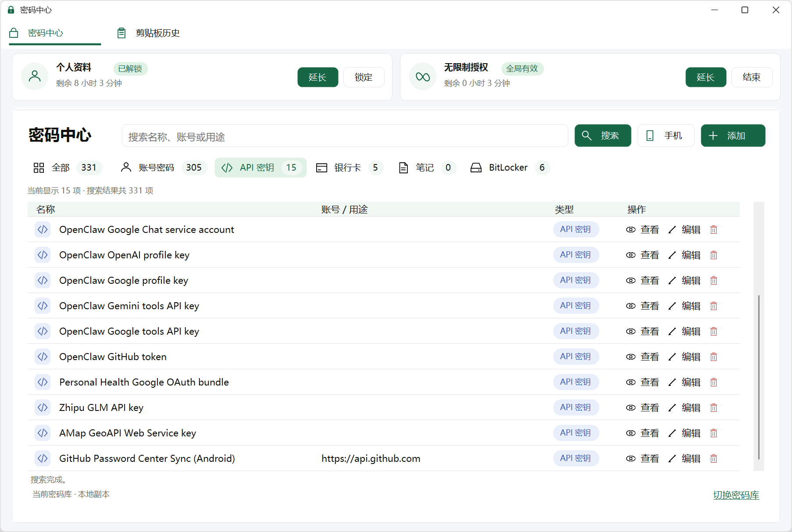Delete the OpenClaw Google tools API key entry

click(x=714, y=332)
